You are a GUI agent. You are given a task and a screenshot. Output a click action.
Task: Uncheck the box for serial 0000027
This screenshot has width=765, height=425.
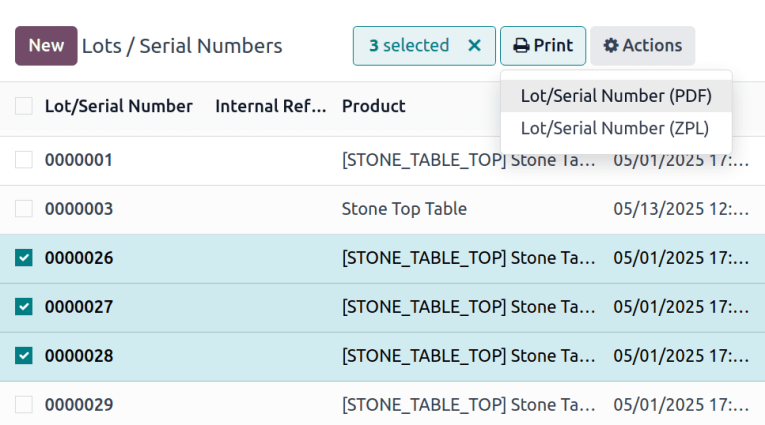(24, 307)
